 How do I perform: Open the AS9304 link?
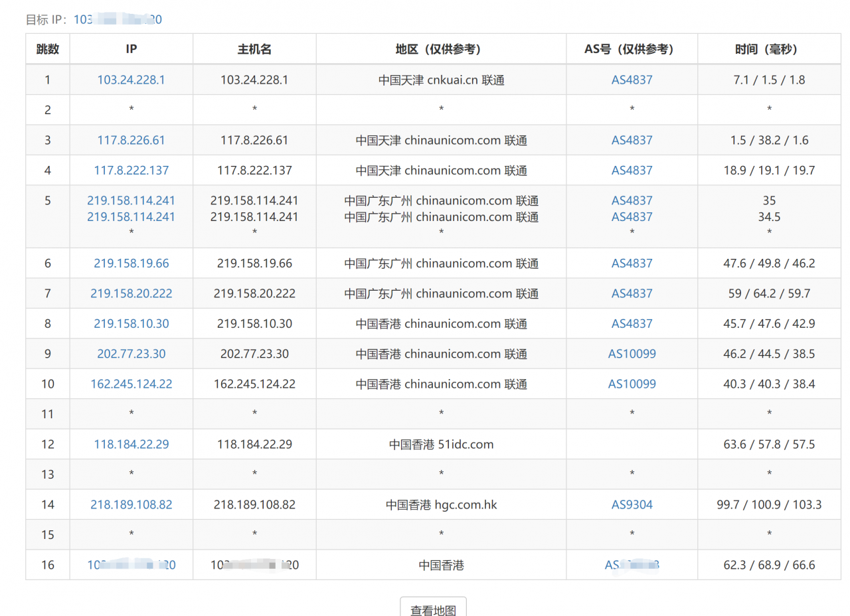632,504
